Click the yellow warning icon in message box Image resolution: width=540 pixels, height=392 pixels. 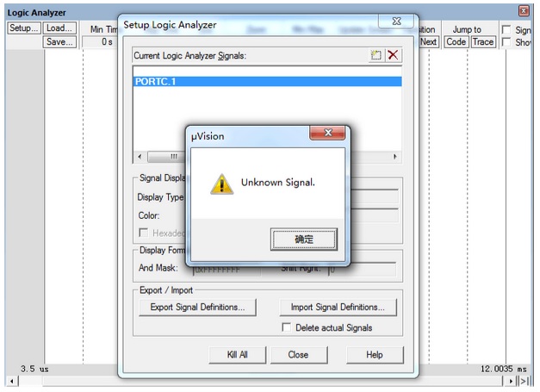pos(222,184)
